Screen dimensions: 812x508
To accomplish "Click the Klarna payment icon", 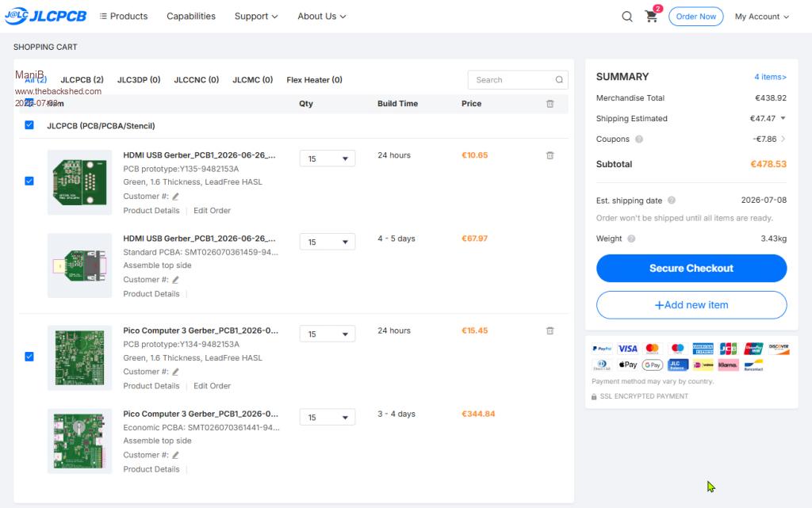I will 728,365.
